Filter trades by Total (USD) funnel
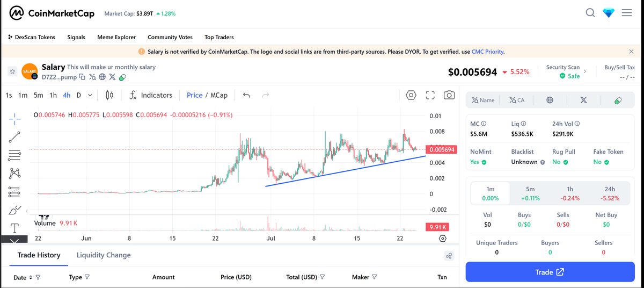644x288 pixels. pyautogui.click(x=323, y=277)
